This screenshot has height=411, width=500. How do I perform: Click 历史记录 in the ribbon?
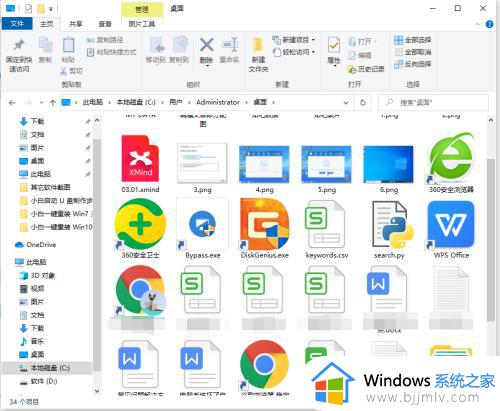click(366, 69)
